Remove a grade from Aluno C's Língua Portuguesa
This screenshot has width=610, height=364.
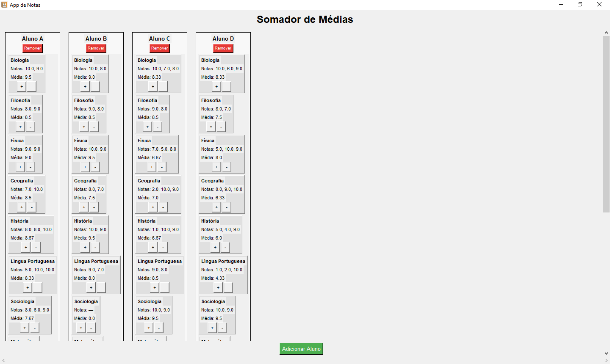click(x=165, y=288)
